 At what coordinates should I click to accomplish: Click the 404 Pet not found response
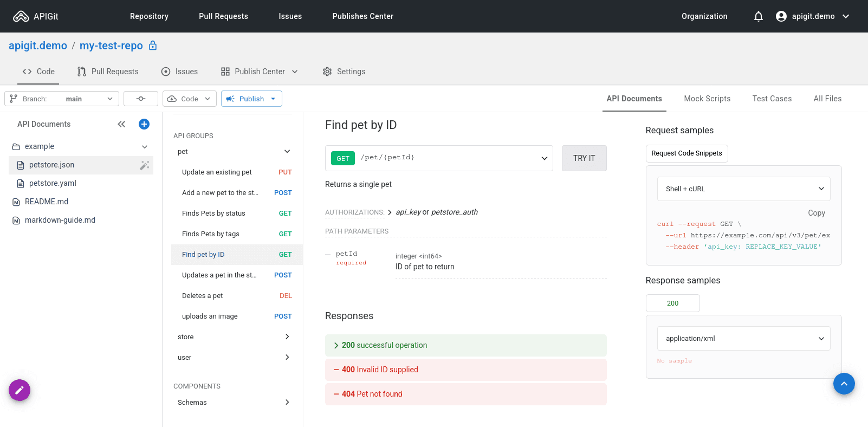(x=466, y=394)
